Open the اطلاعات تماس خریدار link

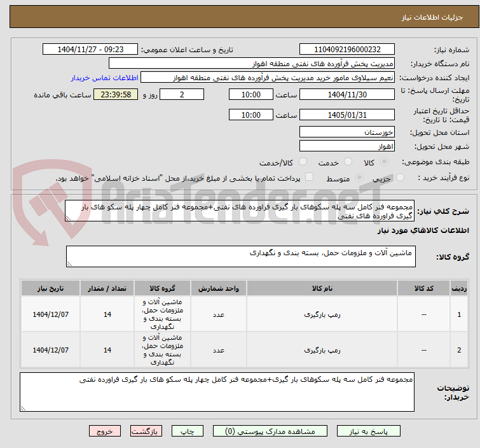[x=105, y=78]
